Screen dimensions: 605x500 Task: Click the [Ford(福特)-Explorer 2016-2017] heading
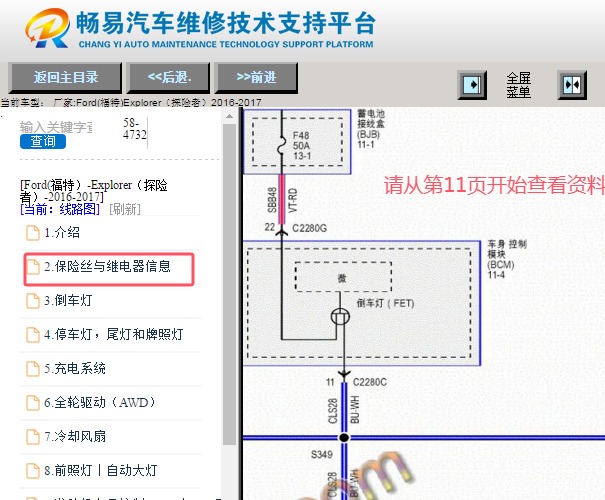point(94,191)
